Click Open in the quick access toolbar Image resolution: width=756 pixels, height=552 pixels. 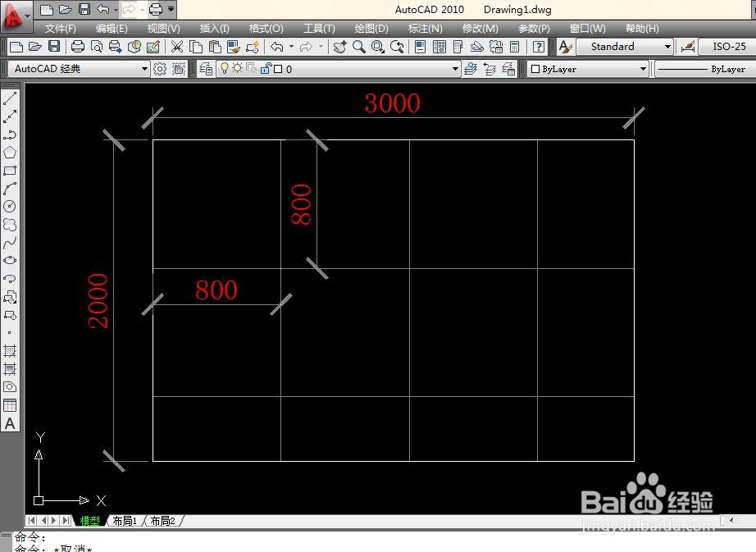click(x=65, y=9)
